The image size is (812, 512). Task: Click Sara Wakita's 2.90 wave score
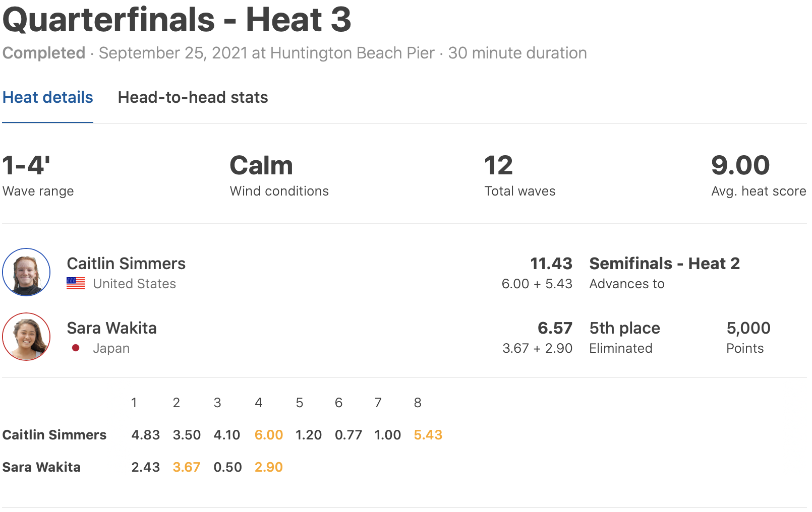coord(268,467)
